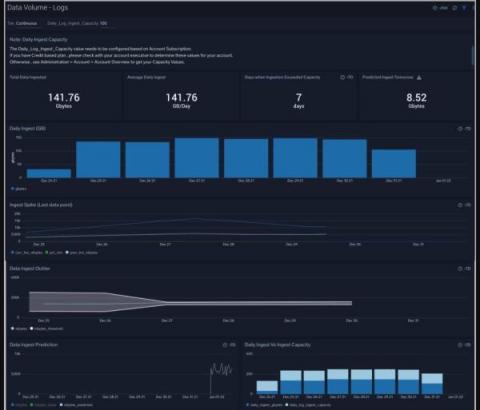Image resolution: width=480 pixels, height=410 pixels.
Task: Edit the Daily_Log_Ingest_Capacity variable value
Action: [x=77, y=23]
